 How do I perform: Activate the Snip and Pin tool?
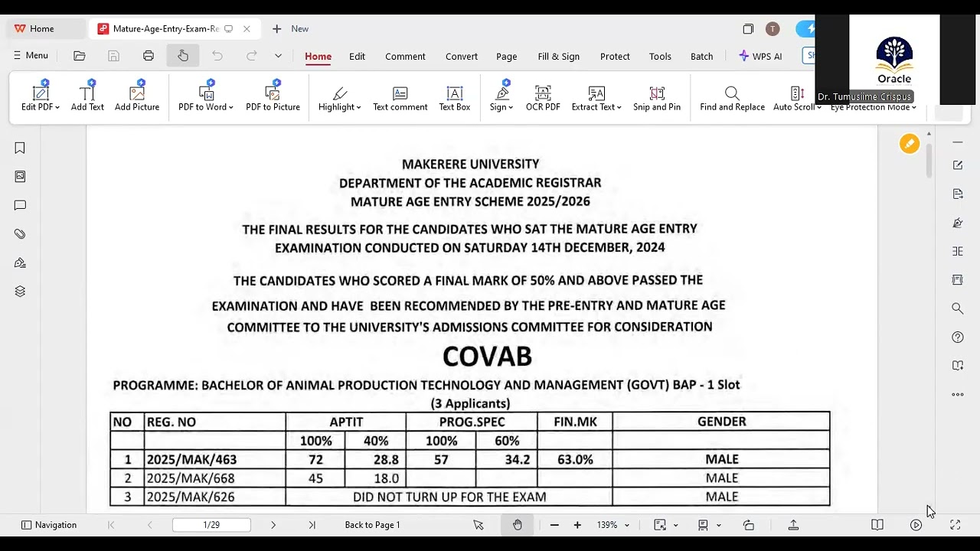tap(657, 96)
